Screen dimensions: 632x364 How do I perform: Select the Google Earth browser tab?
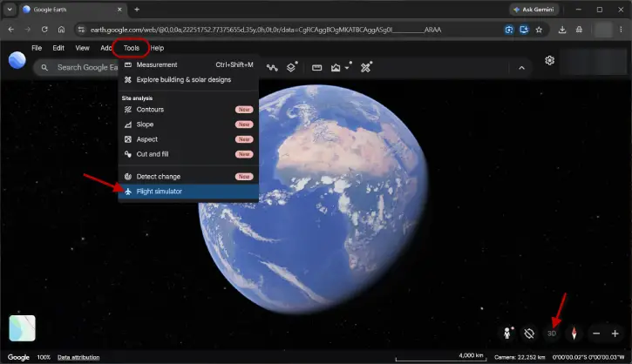(x=72, y=10)
